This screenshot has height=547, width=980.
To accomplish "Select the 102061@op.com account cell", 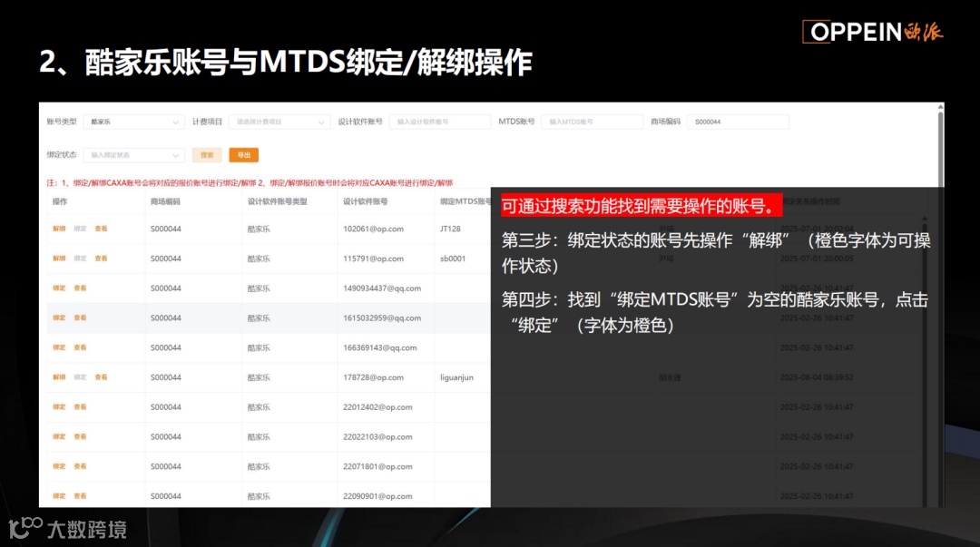I will 373,229.
